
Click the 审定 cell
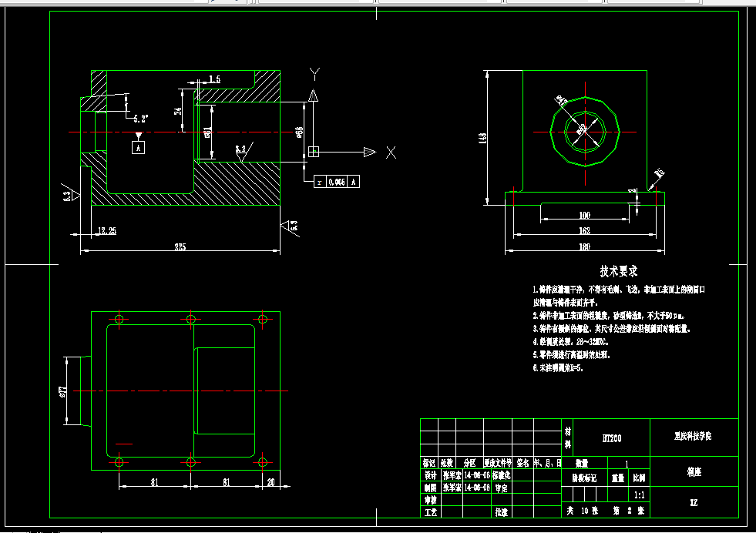(502, 488)
